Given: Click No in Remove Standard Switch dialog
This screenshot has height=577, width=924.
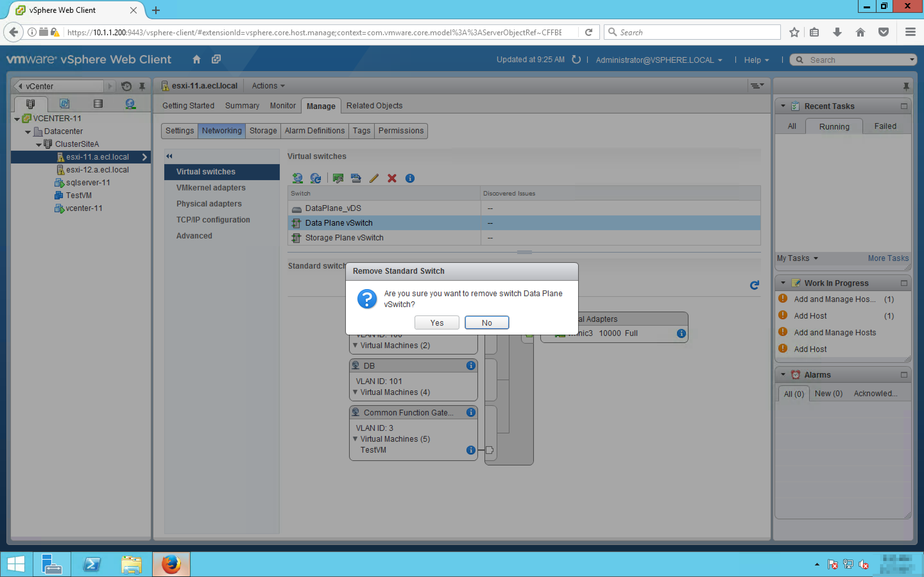Looking at the screenshot, I should [x=486, y=322].
